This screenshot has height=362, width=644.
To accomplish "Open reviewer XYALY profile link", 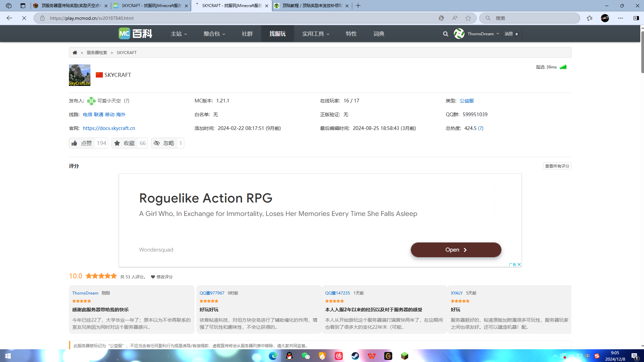I will pos(456,293).
